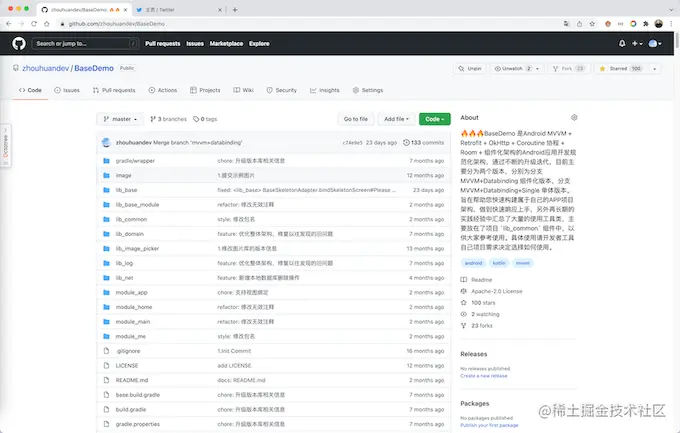Open the lib_image_picker folder
The height and width of the screenshot is (433, 680).
137,249
